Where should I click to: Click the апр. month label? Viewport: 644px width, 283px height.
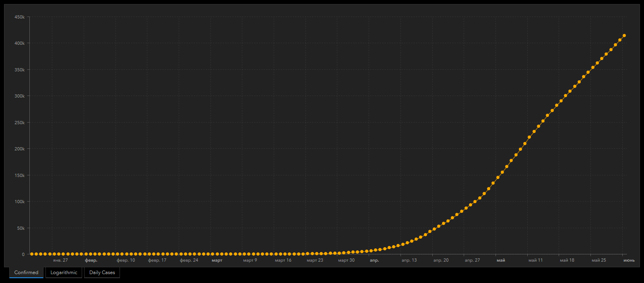coord(374,260)
